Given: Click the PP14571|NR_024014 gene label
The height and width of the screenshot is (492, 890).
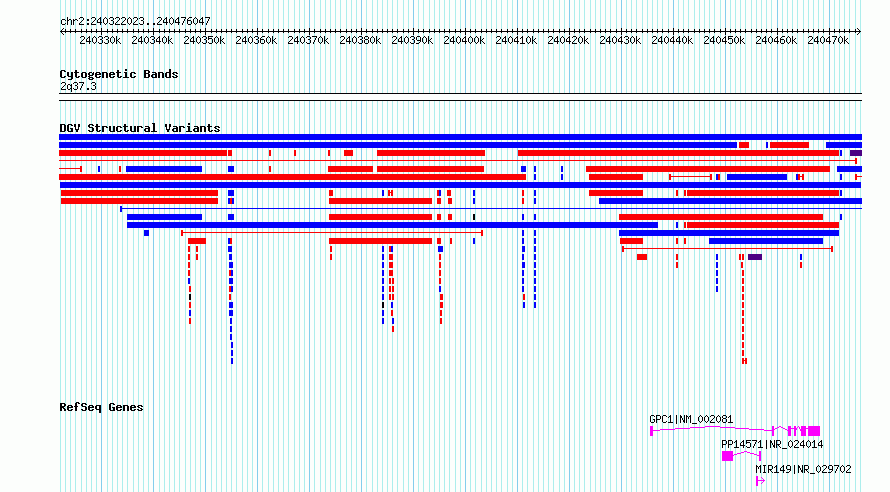Looking at the screenshot, I should [772, 444].
